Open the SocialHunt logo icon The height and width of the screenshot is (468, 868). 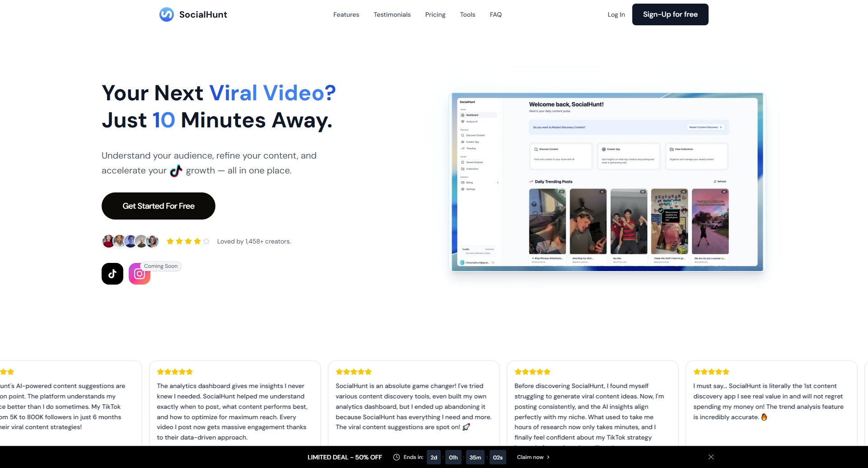click(x=166, y=14)
